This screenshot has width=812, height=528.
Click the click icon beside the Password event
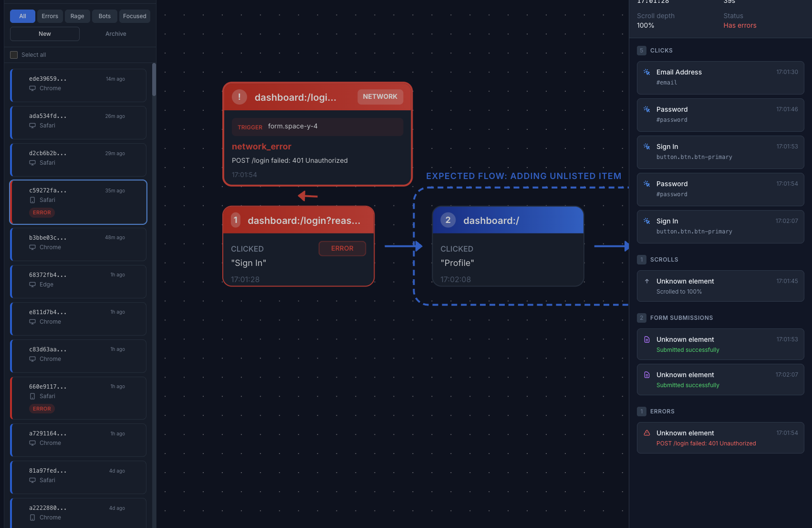[x=647, y=108]
